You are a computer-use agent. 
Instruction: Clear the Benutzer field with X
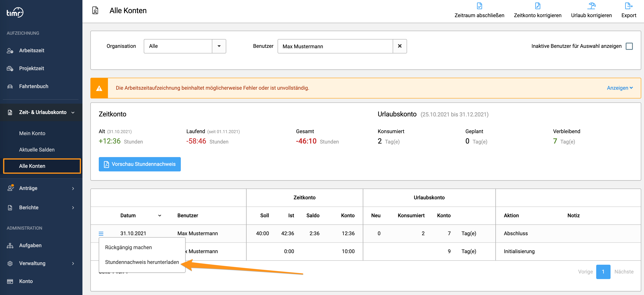tap(400, 46)
